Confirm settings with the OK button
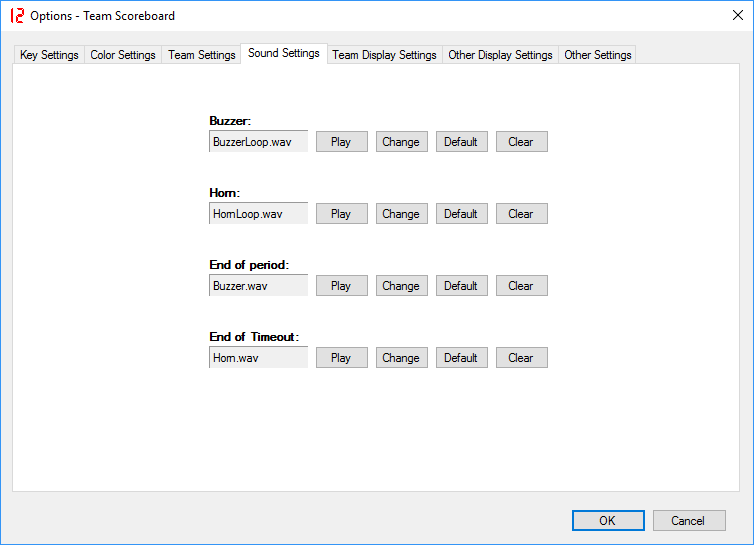This screenshot has height=545, width=754. (608, 520)
